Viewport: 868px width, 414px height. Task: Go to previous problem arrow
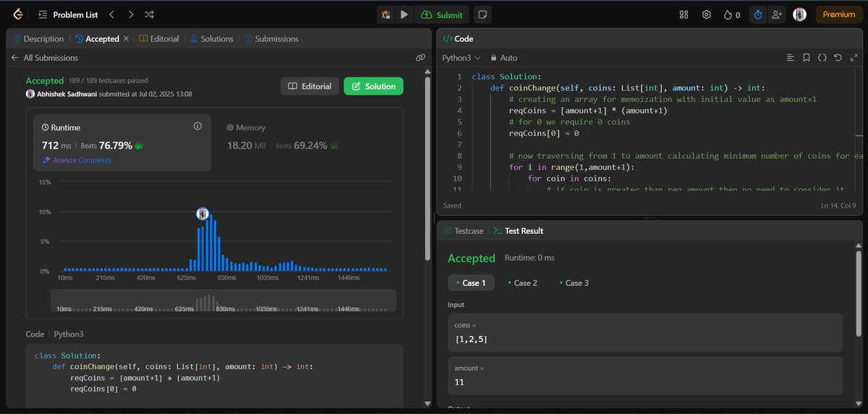[x=111, y=14]
